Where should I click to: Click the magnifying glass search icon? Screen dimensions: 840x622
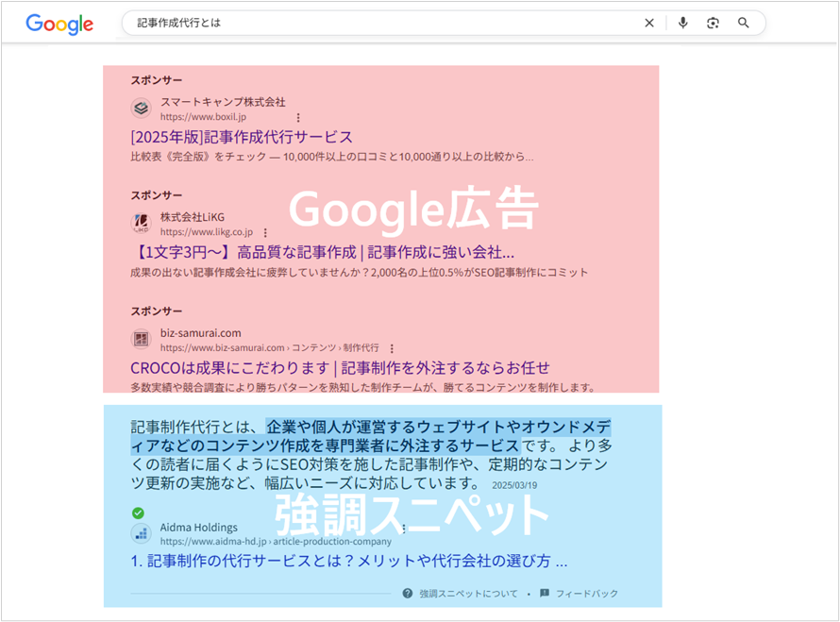(743, 23)
